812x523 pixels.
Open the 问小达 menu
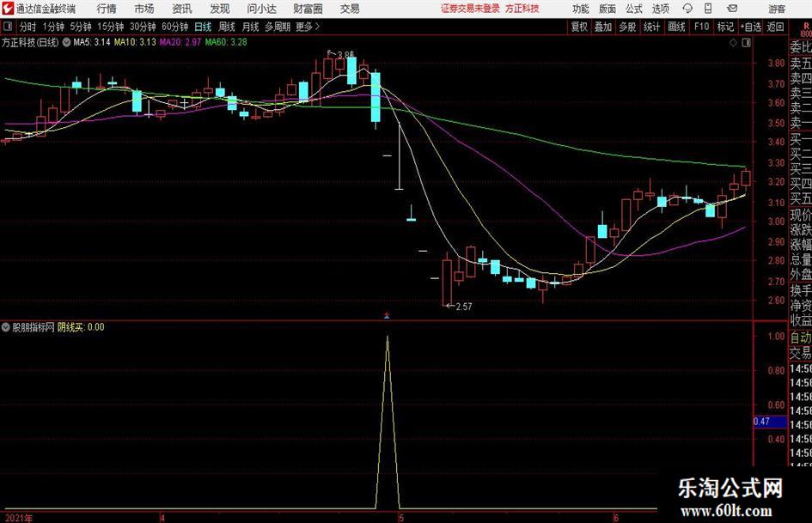[261, 9]
